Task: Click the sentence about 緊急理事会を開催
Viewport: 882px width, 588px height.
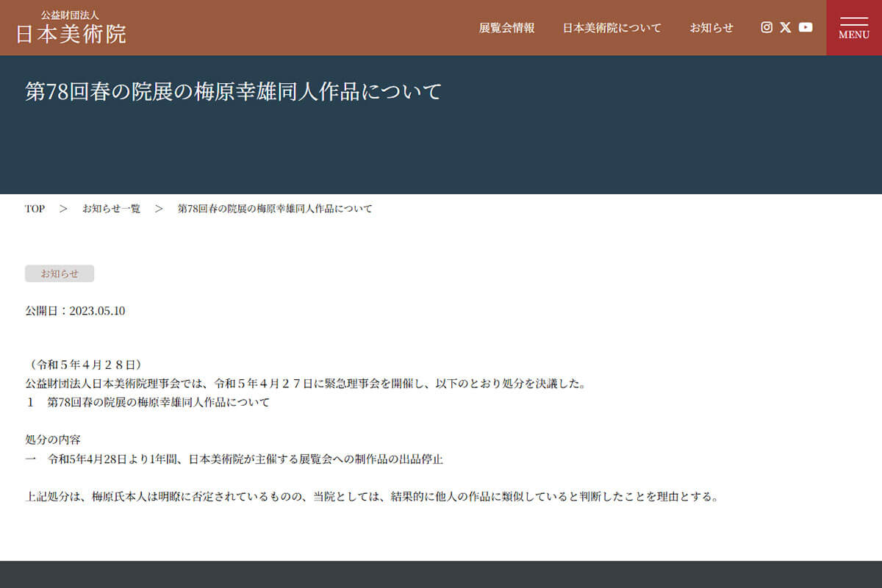Action: click(305, 384)
